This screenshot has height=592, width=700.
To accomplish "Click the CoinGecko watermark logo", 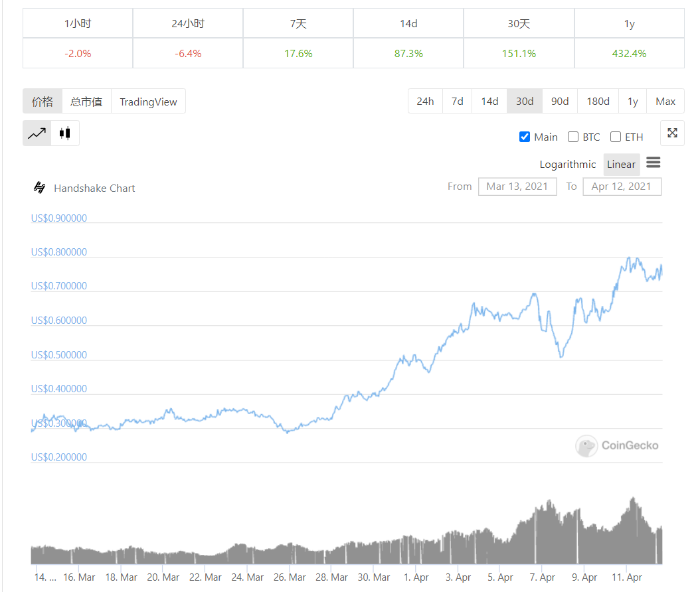I will click(x=586, y=445).
